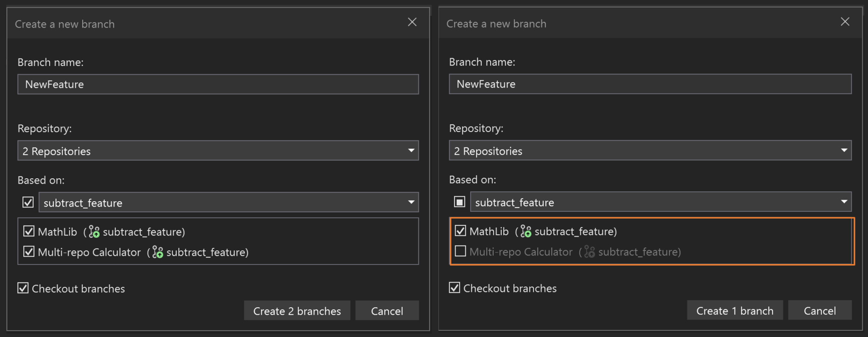Viewport: 868px width, 337px height.
Task: Uncheck MathLib in the left dialog
Action: (29, 231)
